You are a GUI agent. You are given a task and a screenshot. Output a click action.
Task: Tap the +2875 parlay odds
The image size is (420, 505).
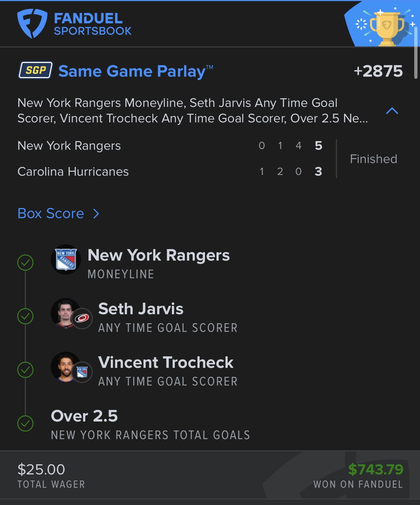click(378, 71)
